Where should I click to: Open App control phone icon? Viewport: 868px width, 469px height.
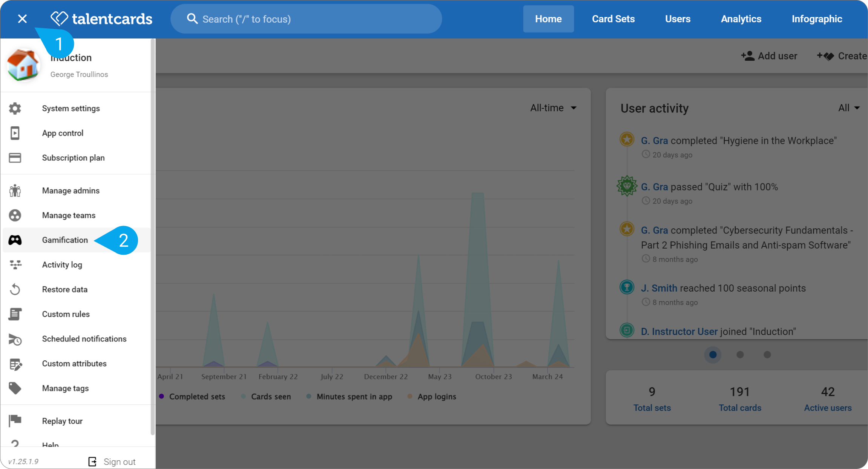click(x=15, y=133)
